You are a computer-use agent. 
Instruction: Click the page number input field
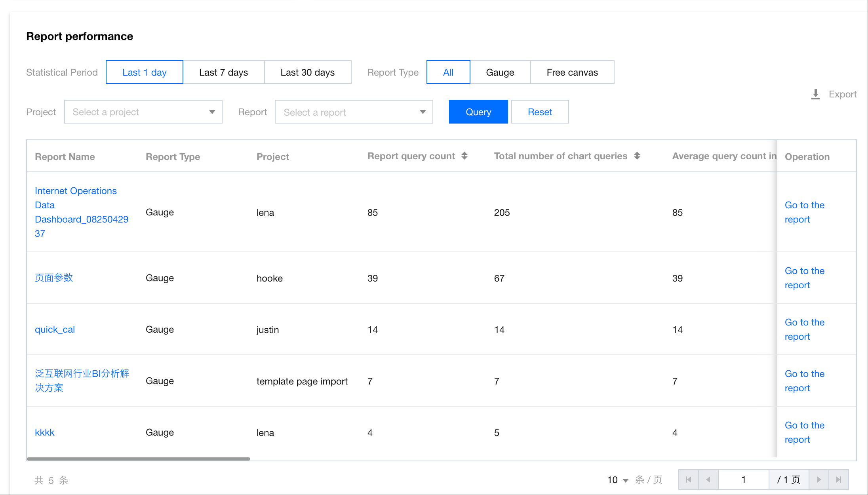click(x=743, y=480)
